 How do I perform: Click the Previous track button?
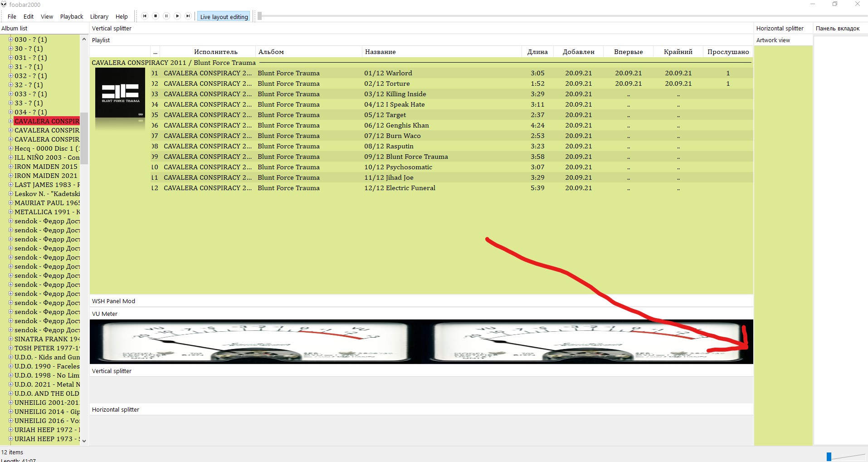click(x=145, y=16)
